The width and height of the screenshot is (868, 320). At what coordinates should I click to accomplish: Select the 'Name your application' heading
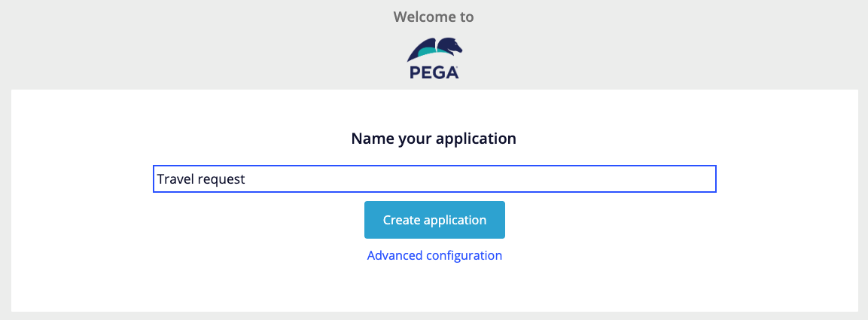click(x=434, y=139)
